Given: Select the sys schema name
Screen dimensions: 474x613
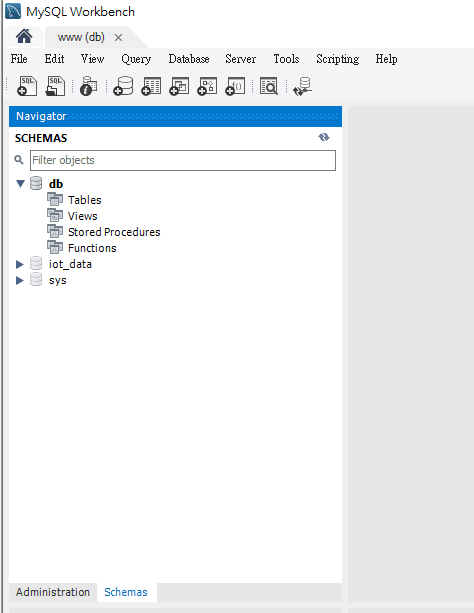Looking at the screenshot, I should (57, 280).
